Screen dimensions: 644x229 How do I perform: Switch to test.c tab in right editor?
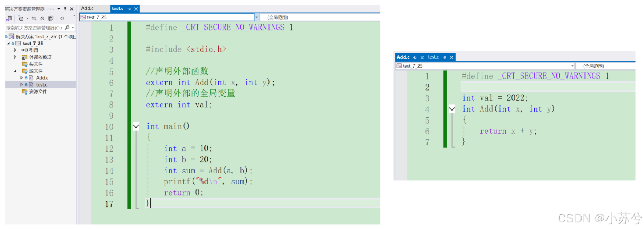(433, 57)
